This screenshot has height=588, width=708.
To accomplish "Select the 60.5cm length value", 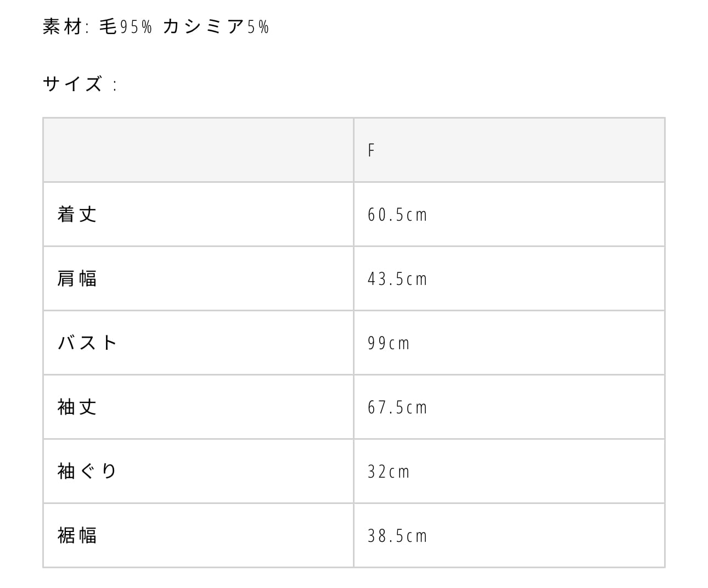I will [x=397, y=215].
